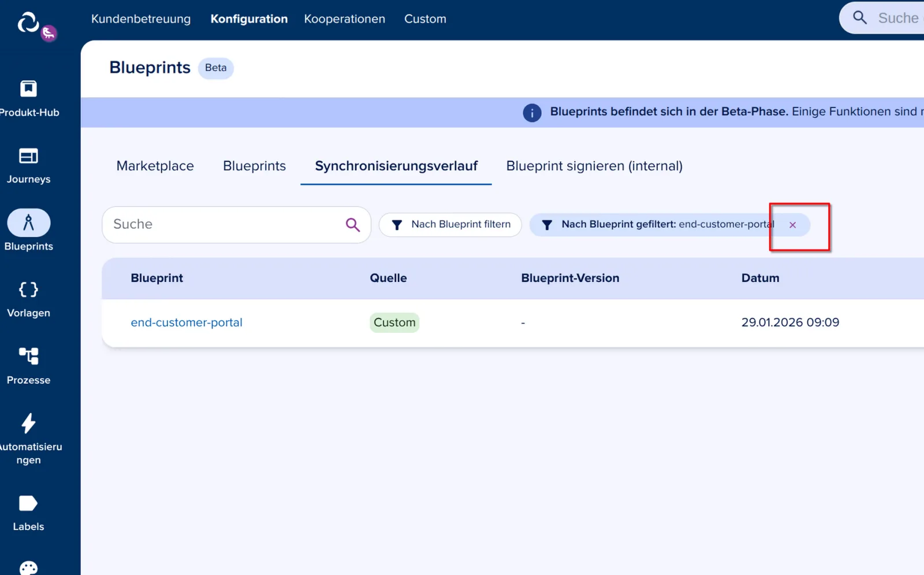924x575 pixels.
Task: Click the Custom source badge
Action: pyautogui.click(x=394, y=322)
